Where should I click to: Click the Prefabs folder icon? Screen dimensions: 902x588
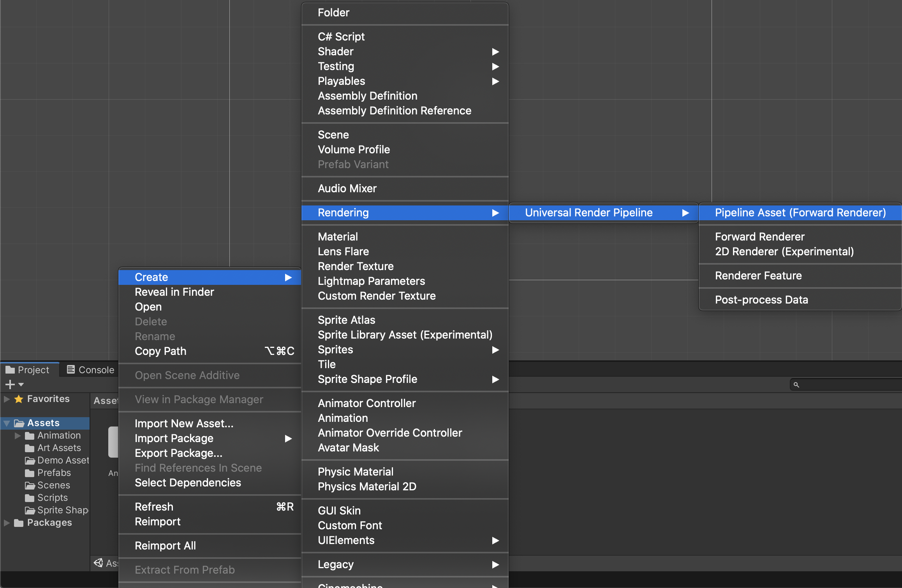coord(30,473)
